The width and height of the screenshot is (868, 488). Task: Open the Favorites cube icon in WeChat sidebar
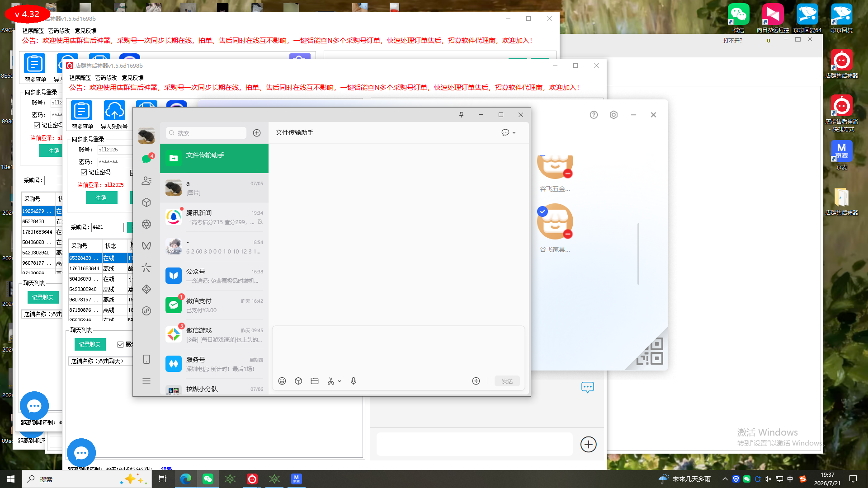point(146,202)
